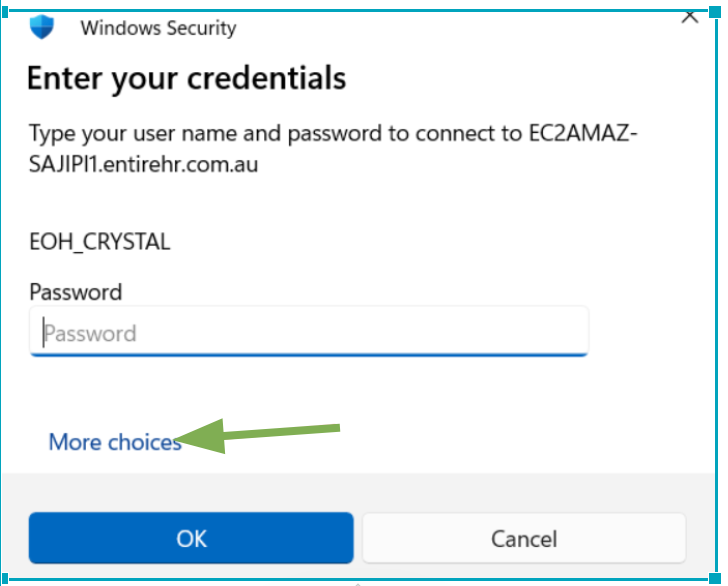
Task: Click the "Enter your credentials" heading
Action: tap(186, 78)
